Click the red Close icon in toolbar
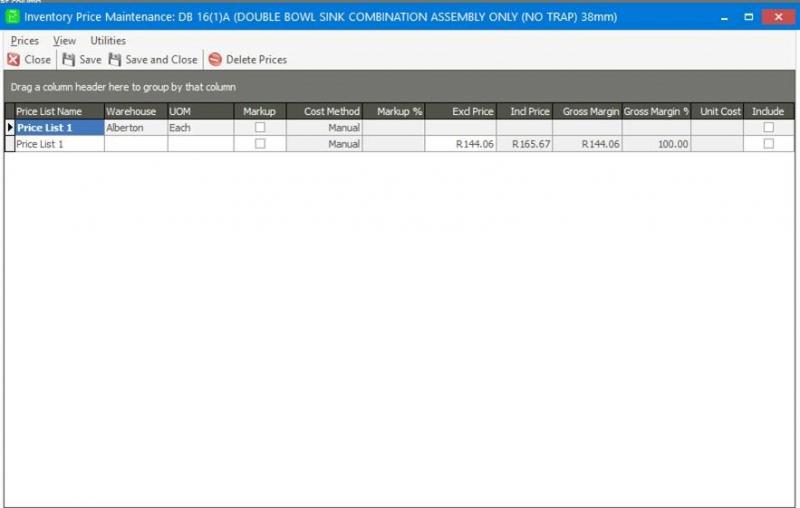 pyautogui.click(x=13, y=60)
